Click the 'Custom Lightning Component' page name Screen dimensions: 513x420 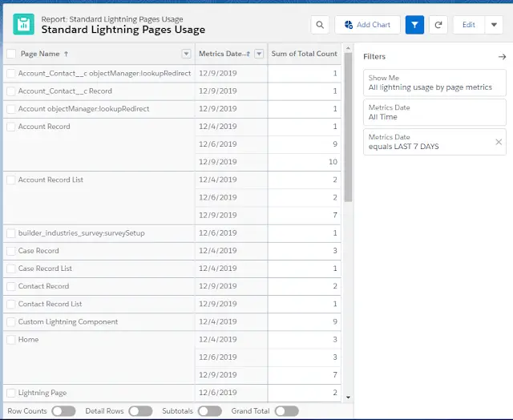(67, 322)
